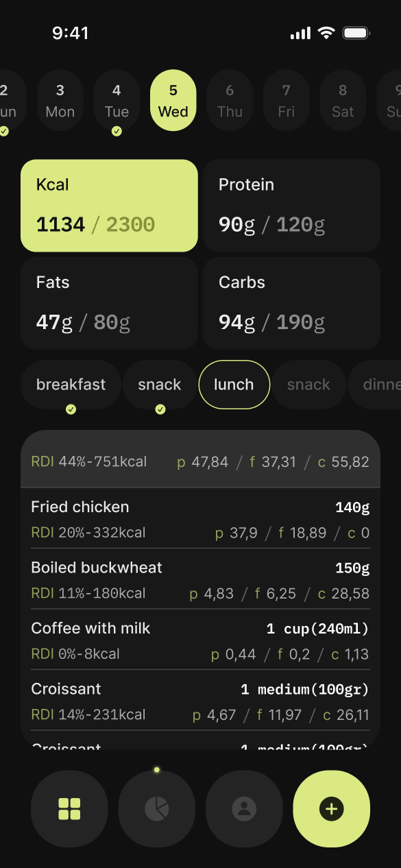Open the dashboard grid icon

pos(69,809)
